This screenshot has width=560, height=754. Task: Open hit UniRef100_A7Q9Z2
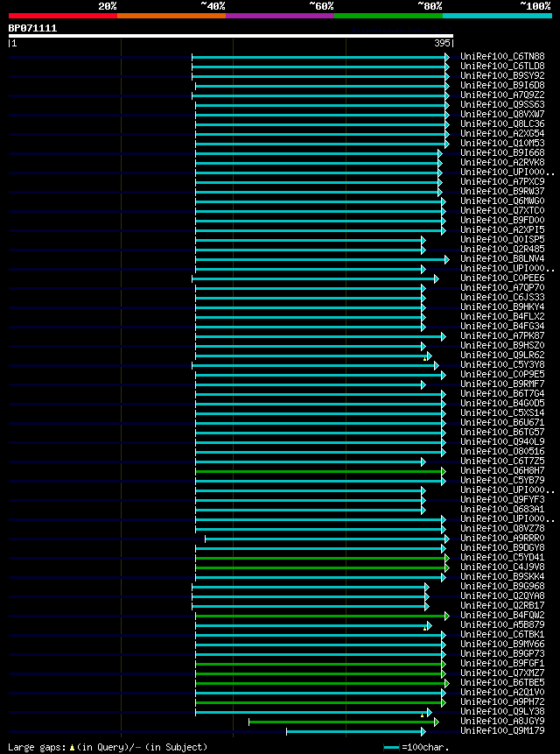tap(503, 95)
